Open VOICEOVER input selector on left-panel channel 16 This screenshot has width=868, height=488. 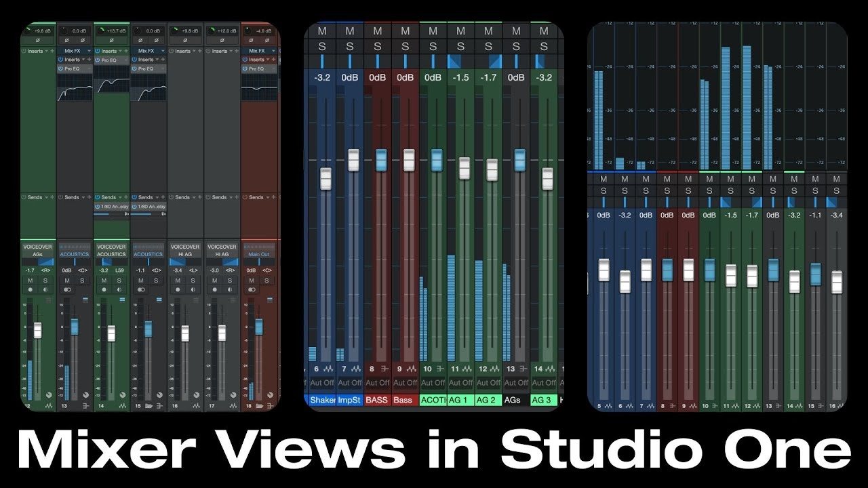[185, 247]
